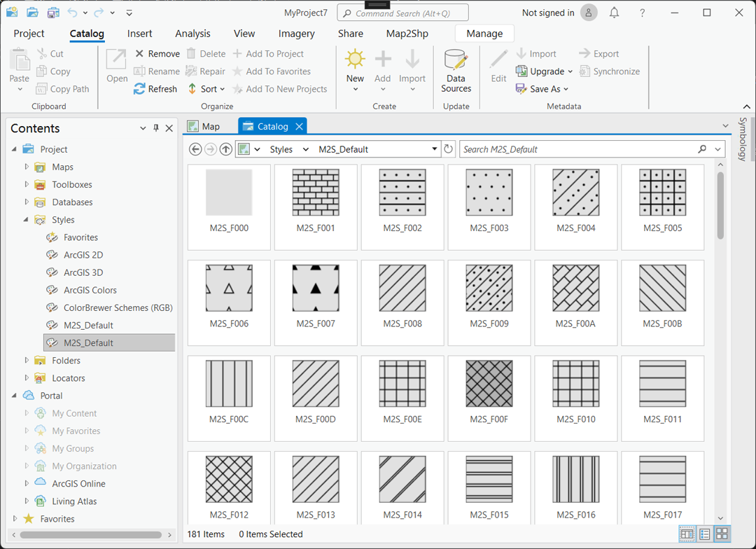This screenshot has width=756, height=549.
Task: Expand the Folders tree node
Action: pos(27,361)
